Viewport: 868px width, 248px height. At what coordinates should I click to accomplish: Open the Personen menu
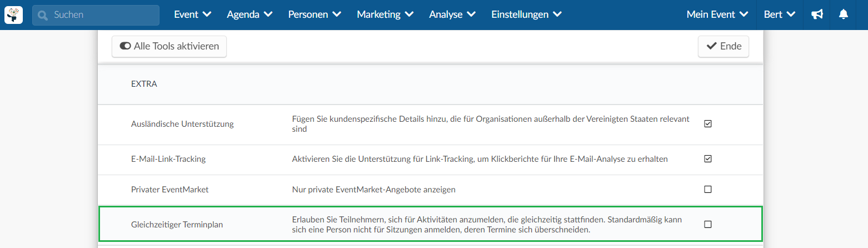click(x=315, y=14)
